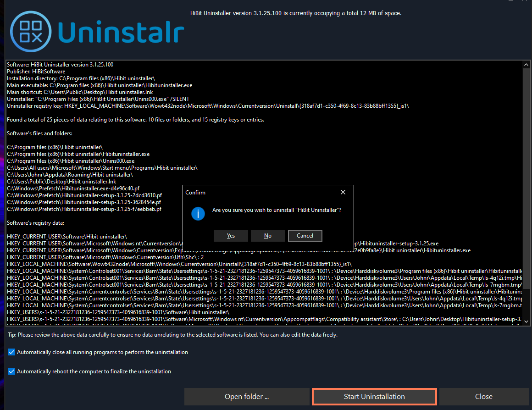Click the Close button at bottom
532x410 pixels.
[x=484, y=396]
